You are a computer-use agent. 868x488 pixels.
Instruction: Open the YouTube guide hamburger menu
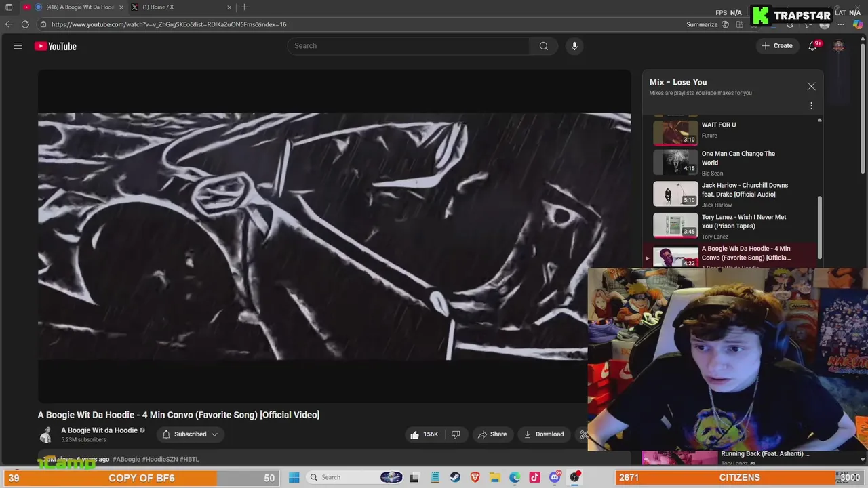pyautogui.click(x=18, y=46)
